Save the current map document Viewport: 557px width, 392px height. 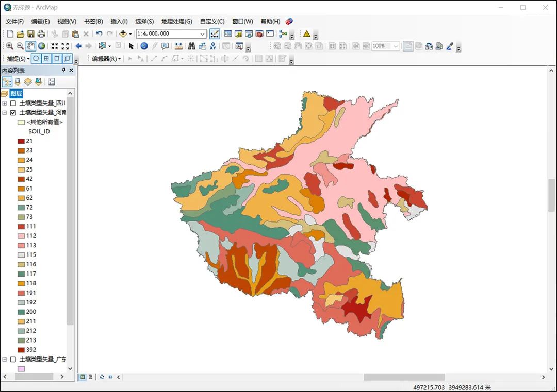point(31,33)
